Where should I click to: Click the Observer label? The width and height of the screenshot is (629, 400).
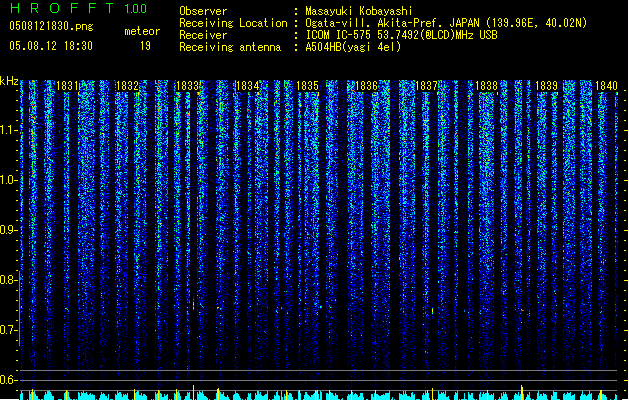[x=203, y=11]
